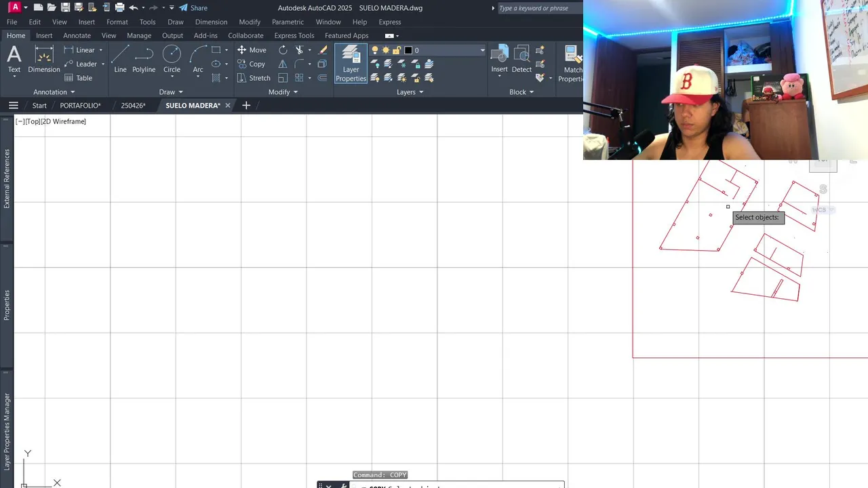Open the Rectangle tool dropdown arrow
Image resolution: width=868 pixels, height=488 pixels.
[226, 50]
